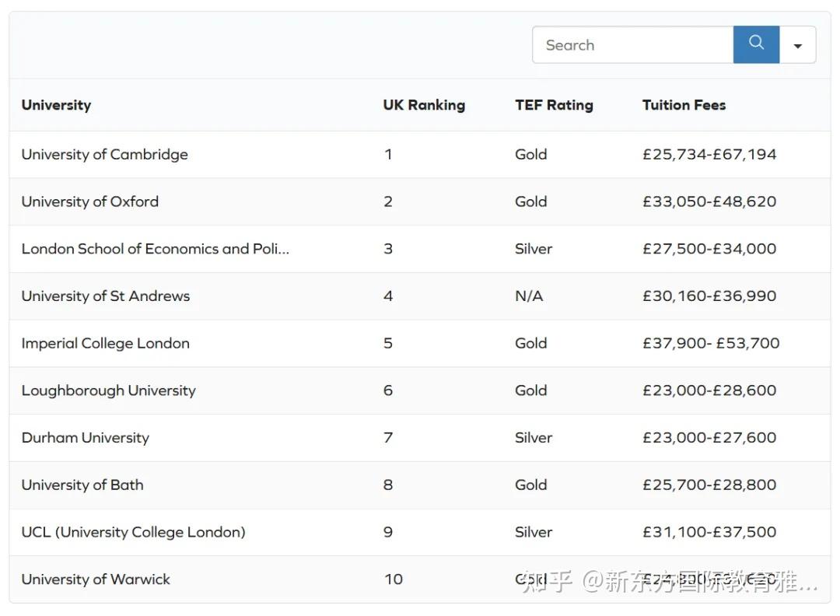Open the University of Cambridge entry

104,154
